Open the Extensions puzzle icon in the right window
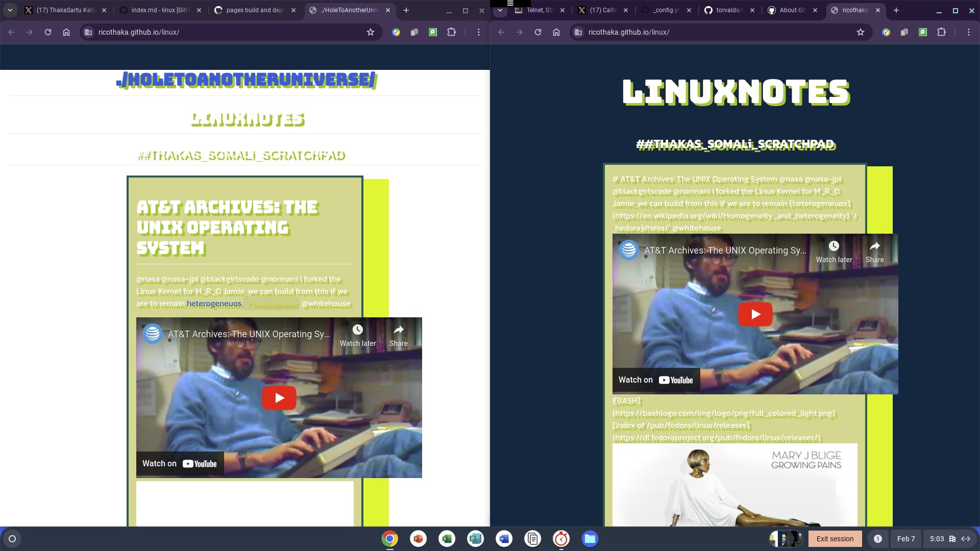 point(941,32)
